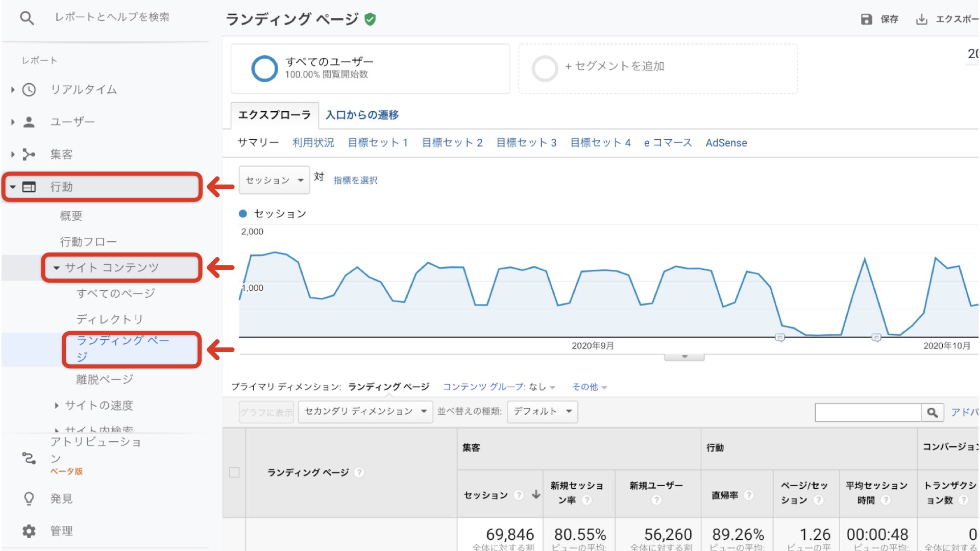This screenshot has height=551, width=980.
Task: Expand the ユーザー section arrow
Action: point(13,122)
